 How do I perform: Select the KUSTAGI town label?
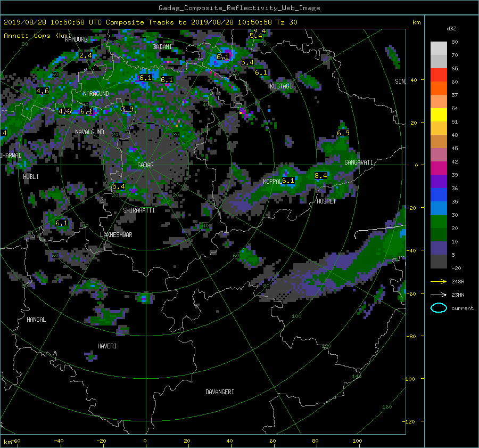pyautogui.click(x=280, y=86)
